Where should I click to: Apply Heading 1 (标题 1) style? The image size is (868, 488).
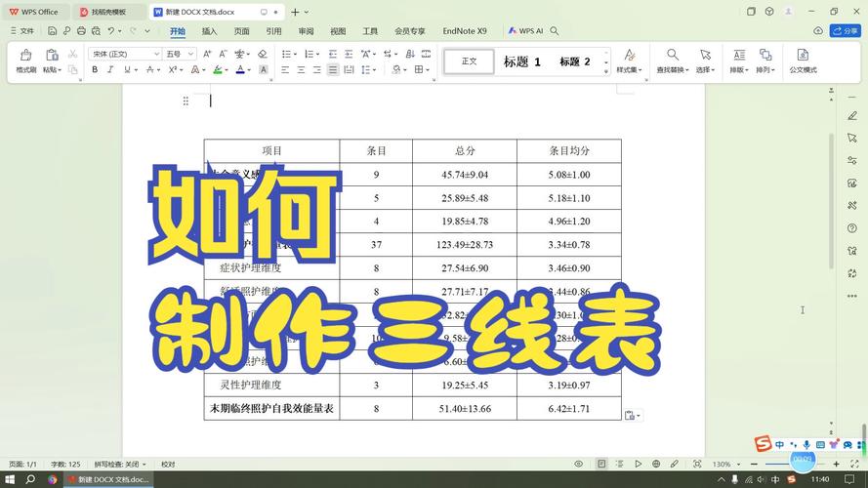click(x=521, y=61)
